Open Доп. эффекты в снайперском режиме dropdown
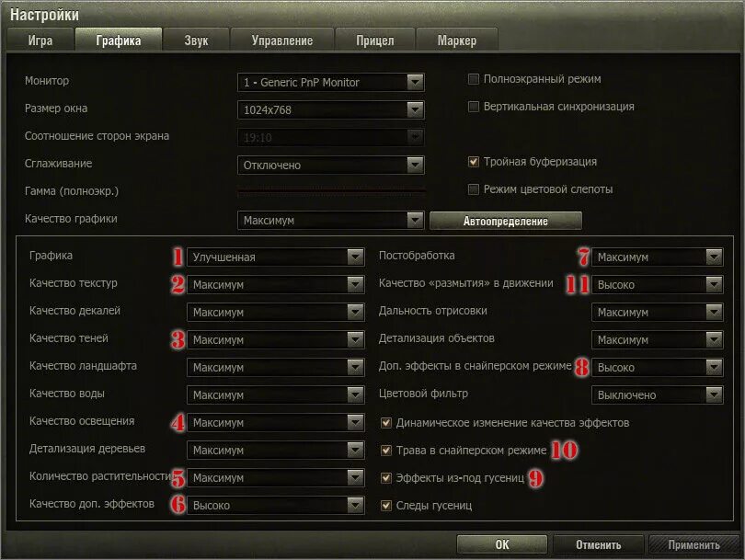This screenshot has width=745, height=560. click(x=657, y=367)
